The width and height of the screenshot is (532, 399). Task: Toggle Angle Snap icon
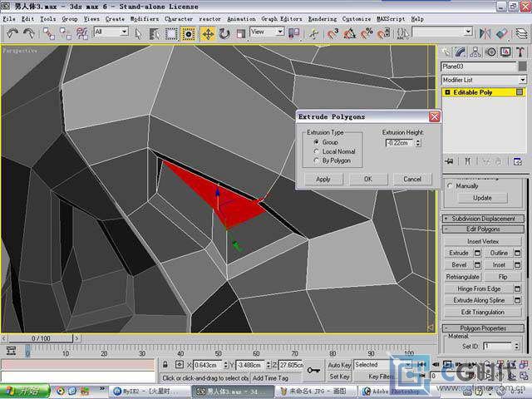[349, 33]
